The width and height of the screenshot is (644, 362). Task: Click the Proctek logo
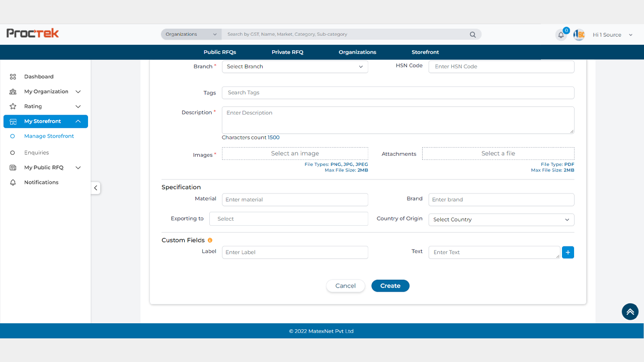point(33,34)
